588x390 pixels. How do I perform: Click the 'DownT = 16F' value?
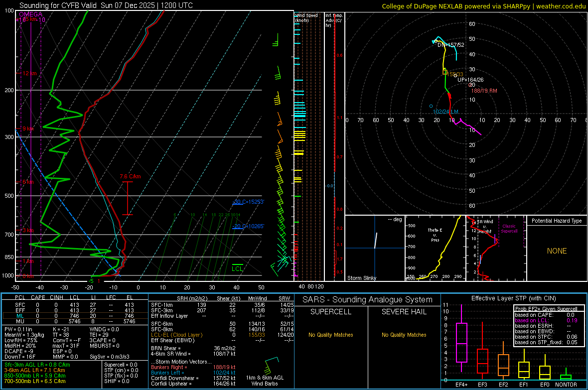(20, 357)
